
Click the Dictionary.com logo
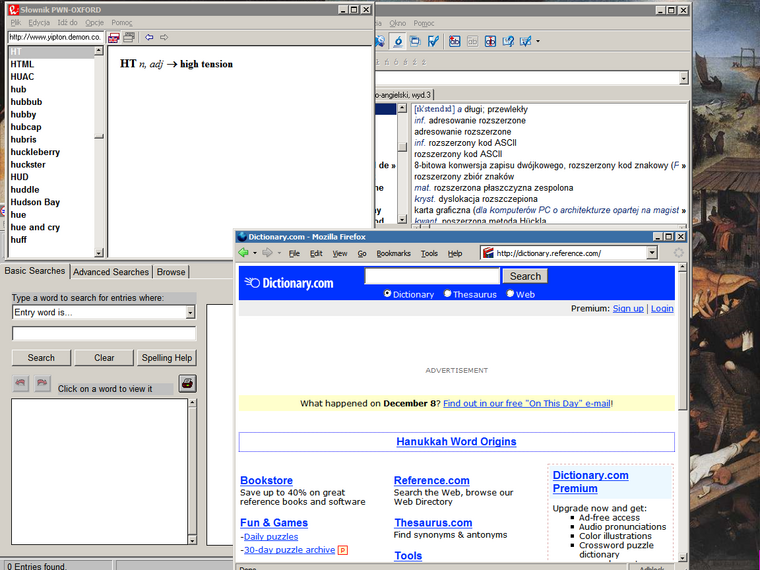(x=289, y=283)
